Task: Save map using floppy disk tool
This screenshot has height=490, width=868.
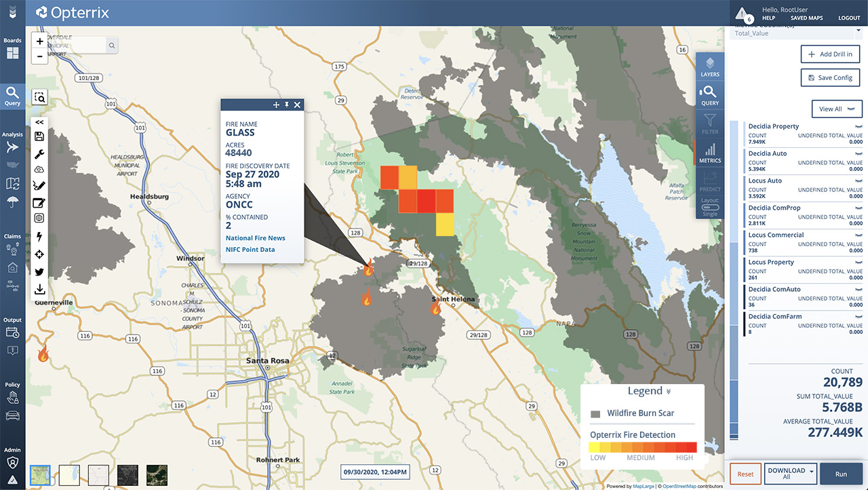Action: (x=39, y=136)
